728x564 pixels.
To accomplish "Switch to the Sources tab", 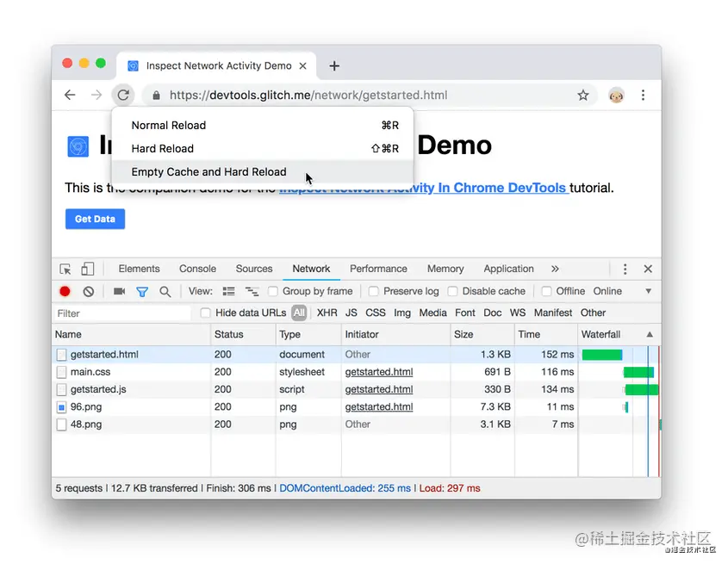I will click(254, 269).
